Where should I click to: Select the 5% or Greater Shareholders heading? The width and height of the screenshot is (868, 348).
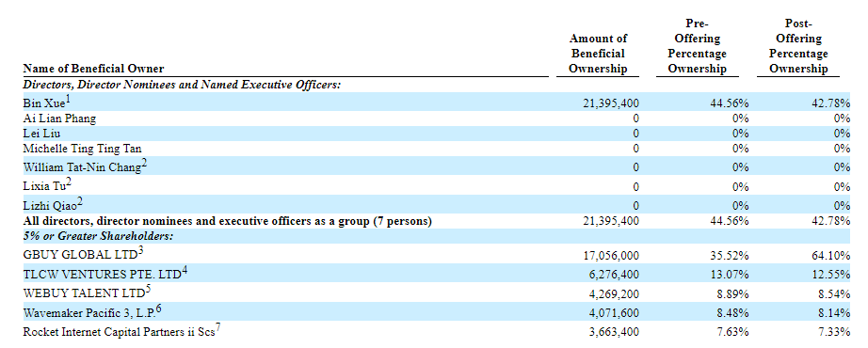(x=98, y=236)
